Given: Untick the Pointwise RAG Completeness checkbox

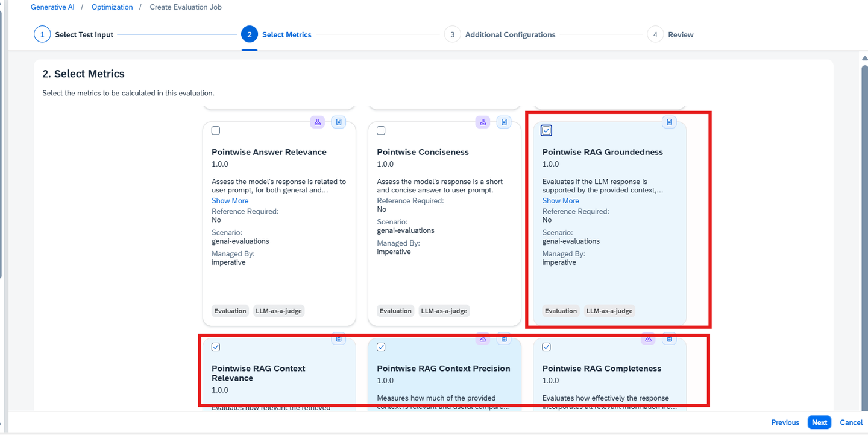Looking at the screenshot, I should point(546,347).
